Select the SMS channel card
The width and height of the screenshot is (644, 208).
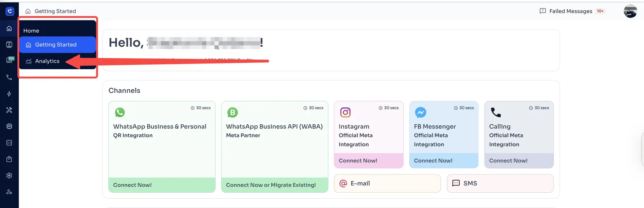pos(500,183)
